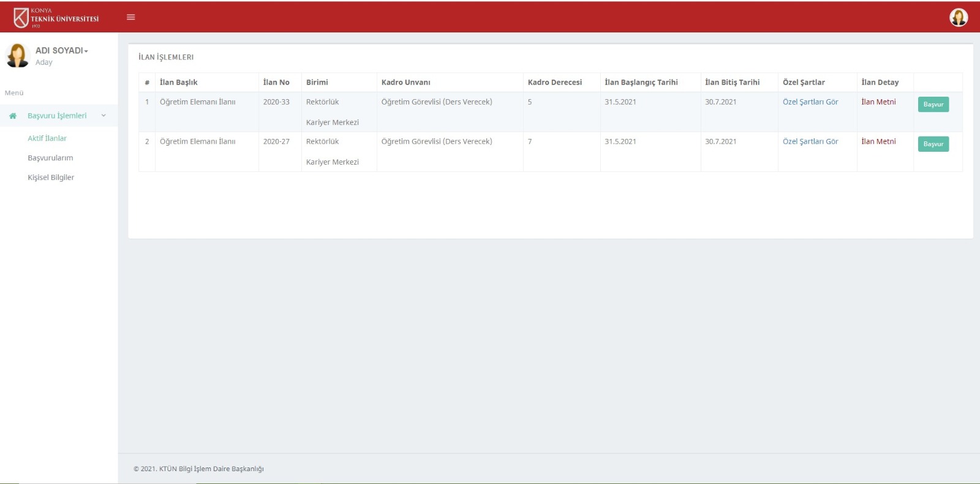Viewport: 980px width, 484px height.
Task: Select the Başvuru İşlemleri menu item
Action: 57,116
